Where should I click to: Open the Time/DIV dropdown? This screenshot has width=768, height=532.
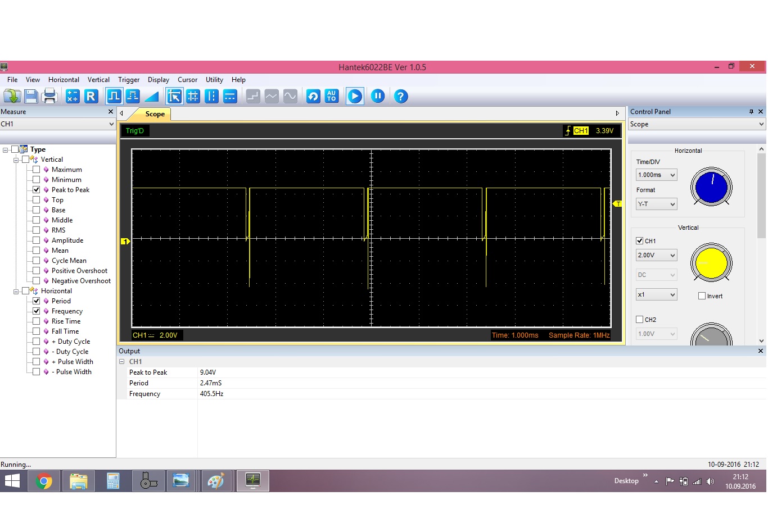tap(656, 175)
